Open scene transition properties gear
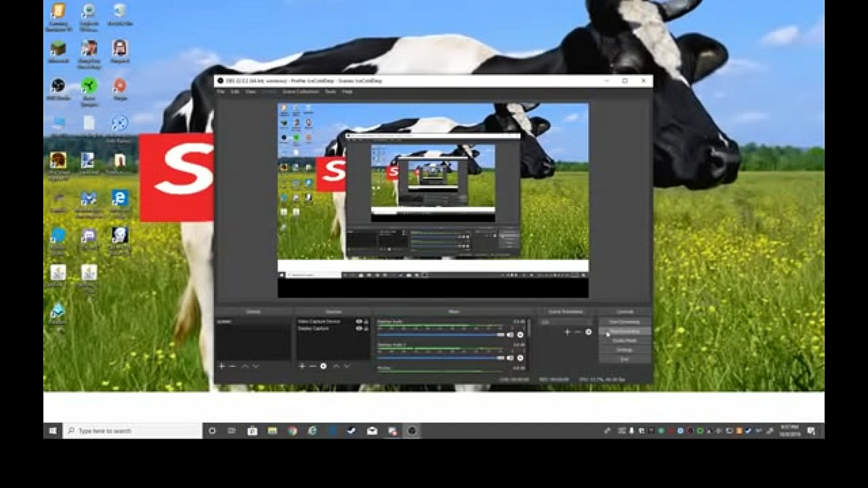The width and height of the screenshot is (868, 488). [589, 332]
